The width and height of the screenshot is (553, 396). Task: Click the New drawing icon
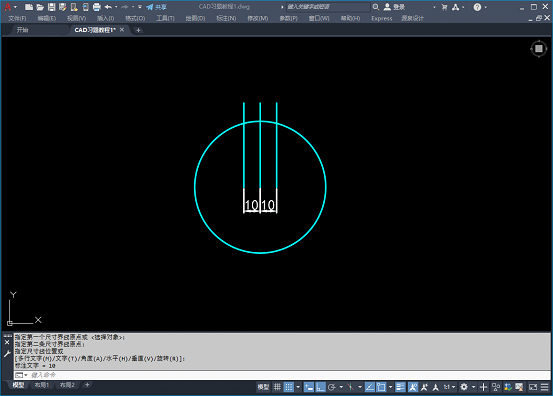[x=29, y=7]
